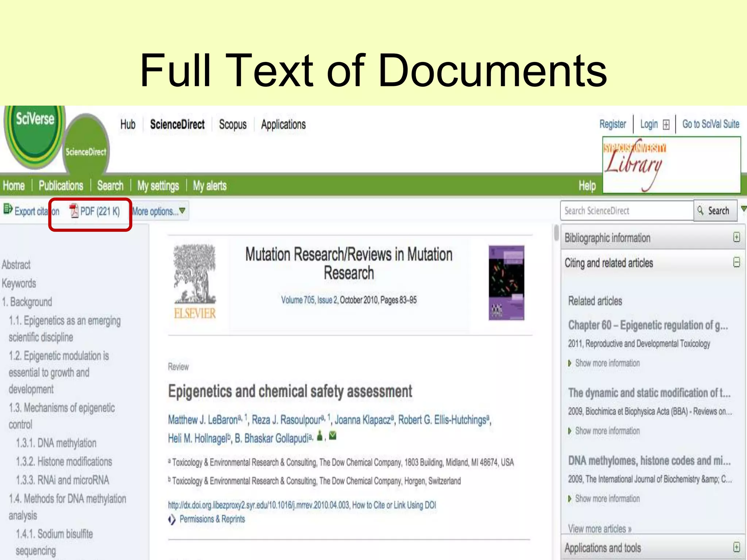The width and height of the screenshot is (747, 560).
Task: Open Help in the green bar
Action: 587,186
